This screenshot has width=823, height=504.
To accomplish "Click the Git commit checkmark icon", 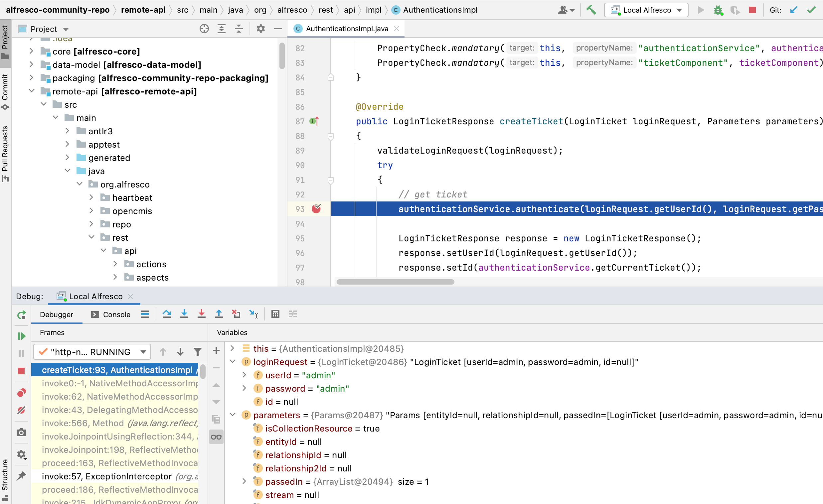I will pos(811,10).
